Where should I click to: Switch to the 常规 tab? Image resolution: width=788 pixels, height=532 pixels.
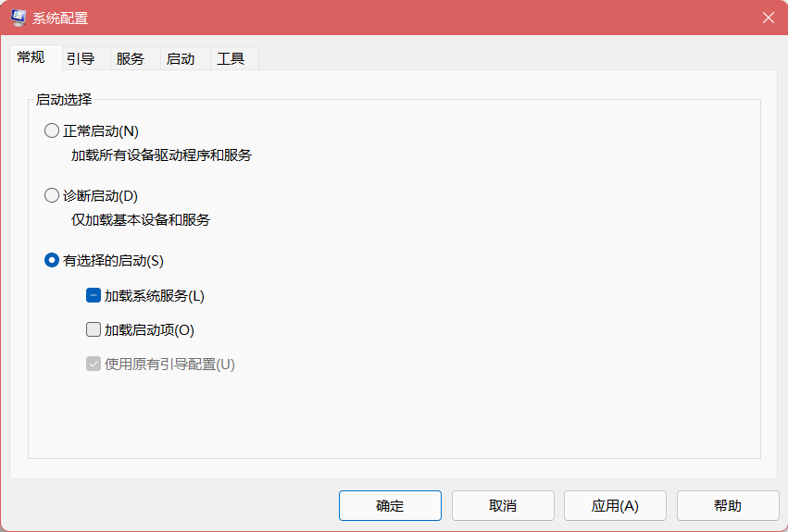point(36,57)
